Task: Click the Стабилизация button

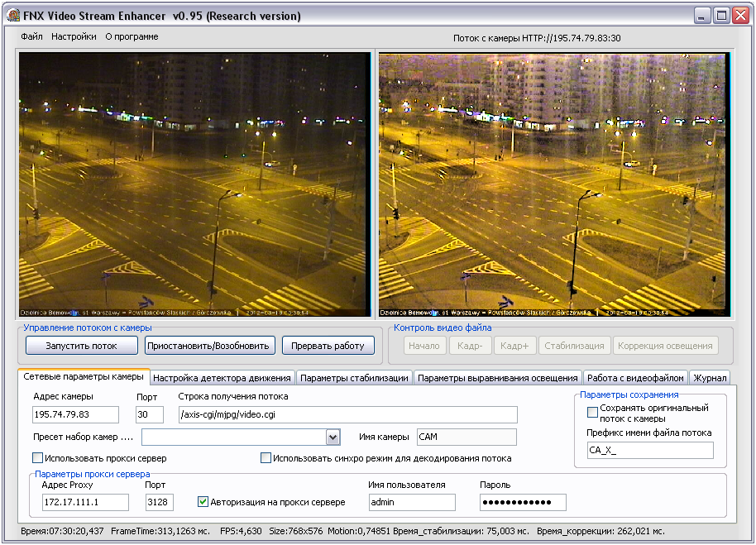Action: [574, 346]
